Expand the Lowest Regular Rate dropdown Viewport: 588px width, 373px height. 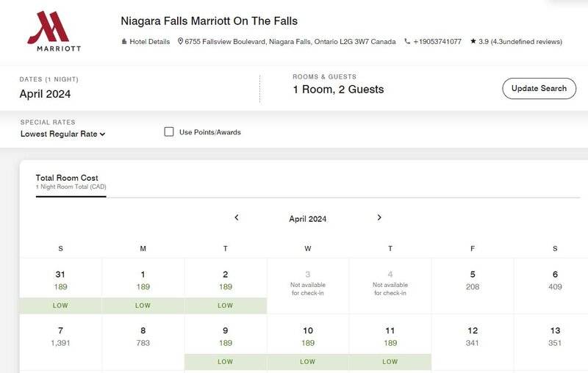click(x=63, y=134)
